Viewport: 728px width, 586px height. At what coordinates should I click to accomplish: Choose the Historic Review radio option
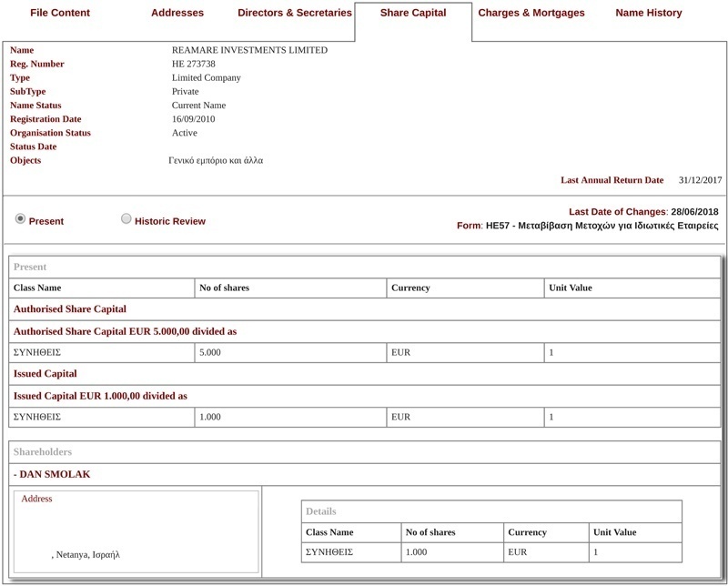(x=126, y=218)
